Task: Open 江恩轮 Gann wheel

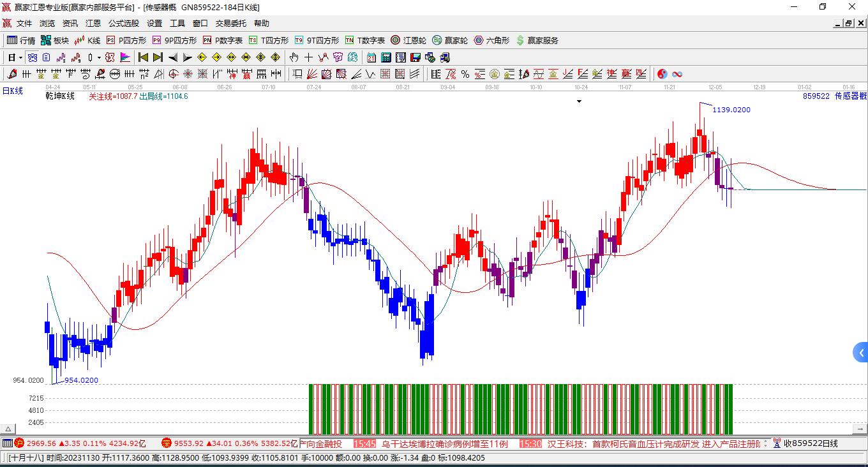Action: coord(409,40)
